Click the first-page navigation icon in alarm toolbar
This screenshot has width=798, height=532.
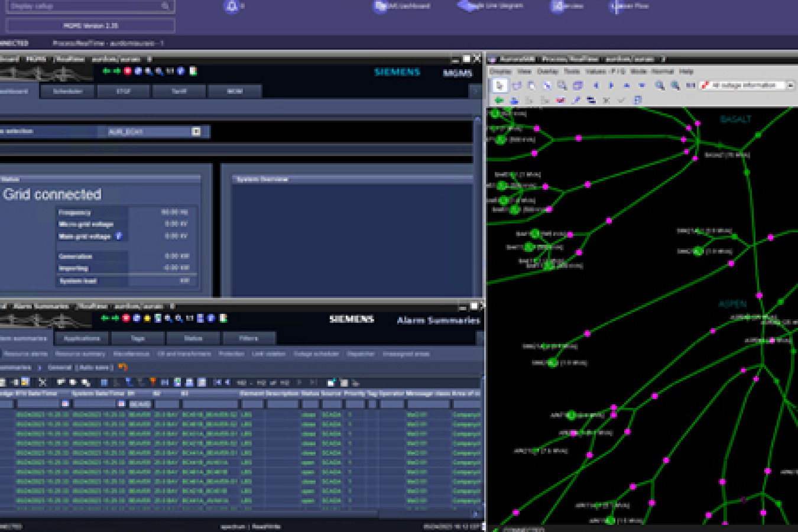tap(218, 382)
